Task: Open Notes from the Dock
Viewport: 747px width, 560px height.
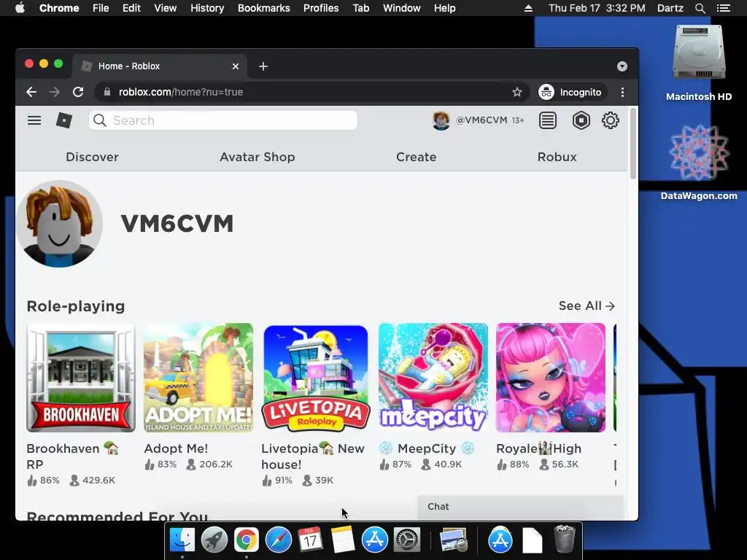Action: pos(342,540)
